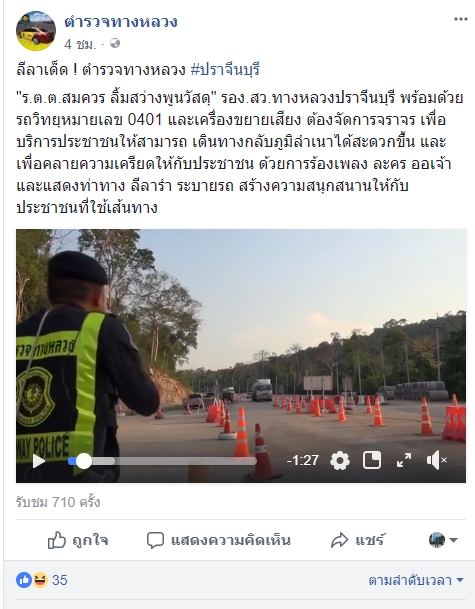Expand video to fullscreen
This screenshot has height=609, width=475.
[x=404, y=461]
